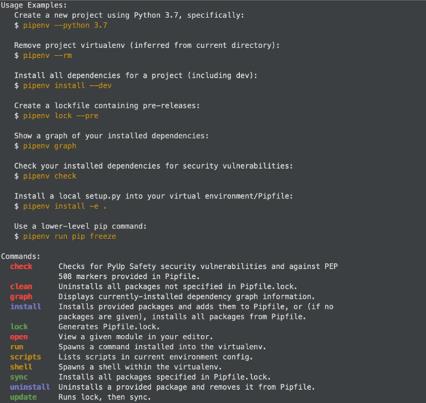Click the 'run' command name
This screenshot has height=403, width=426.
pos(17,347)
